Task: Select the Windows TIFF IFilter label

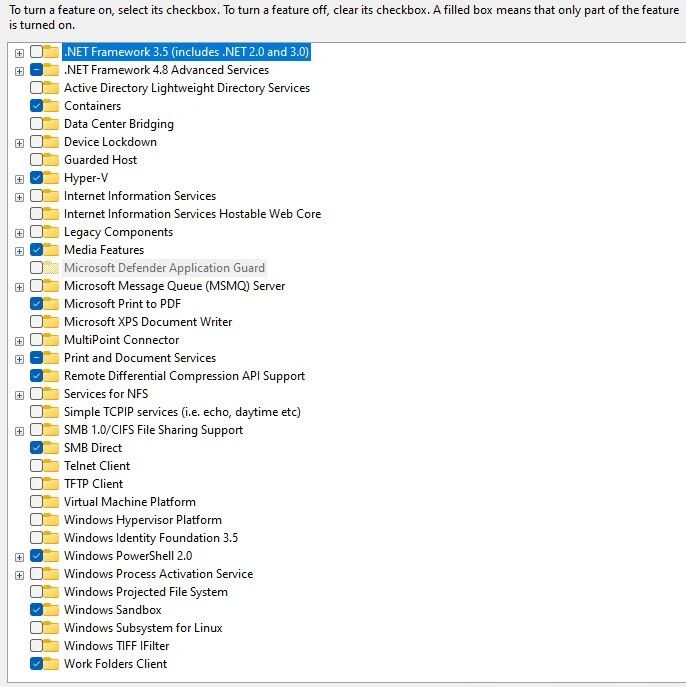Action: pyautogui.click(x=117, y=646)
